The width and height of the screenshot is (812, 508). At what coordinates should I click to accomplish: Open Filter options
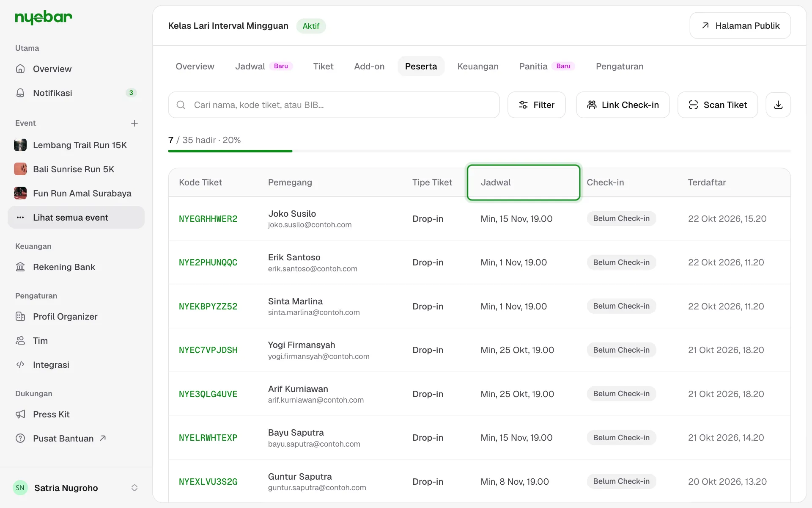536,105
